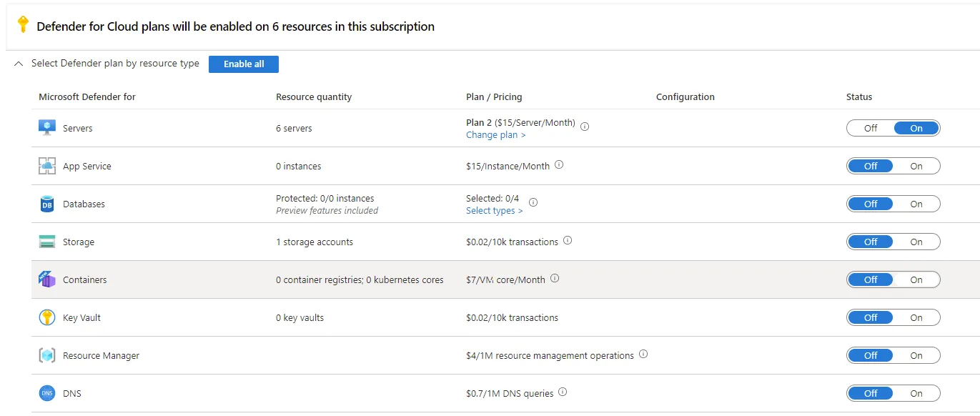Click the 0 instances cell

pos(299,166)
